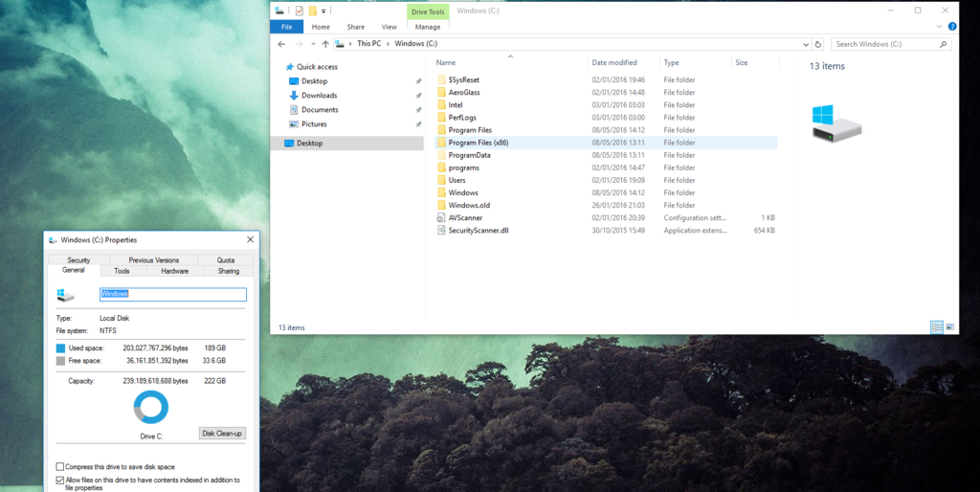Open Explorer help with the question mark icon

click(952, 27)
